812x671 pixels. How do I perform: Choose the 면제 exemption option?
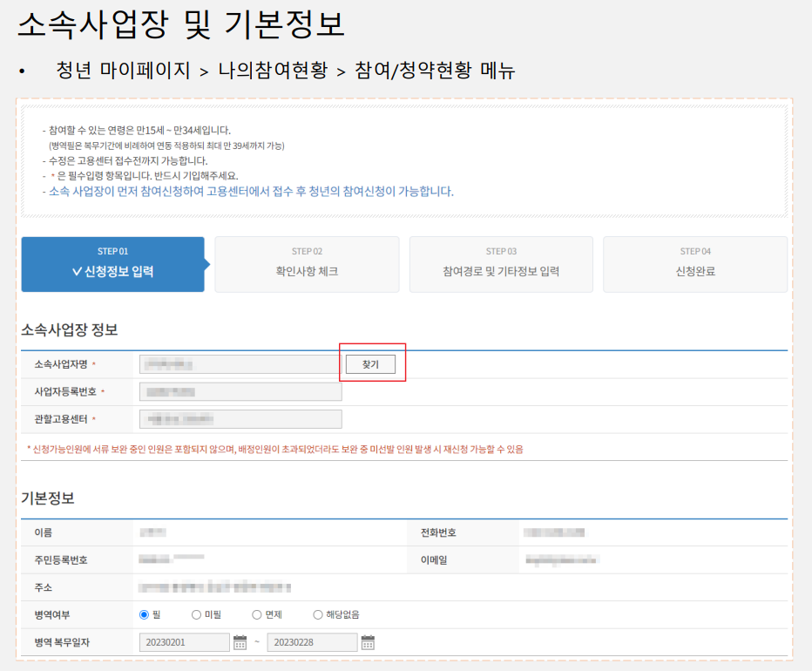pyautogui.click(x=258, y=614)
